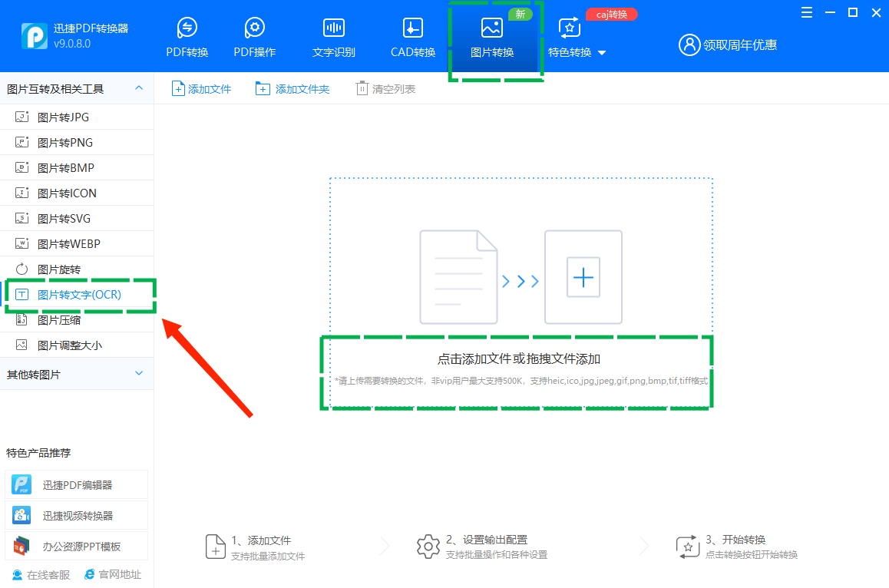Click the caj转换 red badge
Image resolution: width=889 pixels, height=588 pixels.
[x=612, y=14]
